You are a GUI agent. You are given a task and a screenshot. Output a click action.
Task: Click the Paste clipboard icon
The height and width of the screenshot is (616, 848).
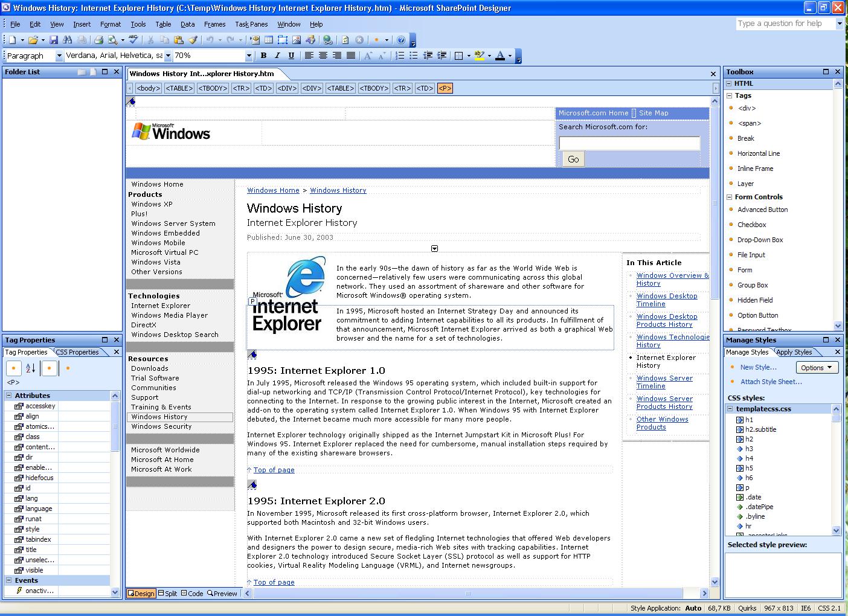[x=179, y=40]
